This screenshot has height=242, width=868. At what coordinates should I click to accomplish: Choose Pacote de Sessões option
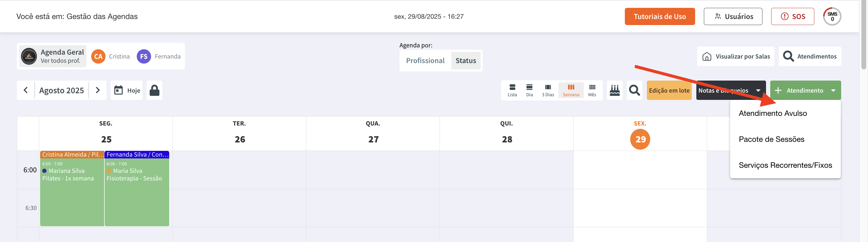tap(771, 139)
